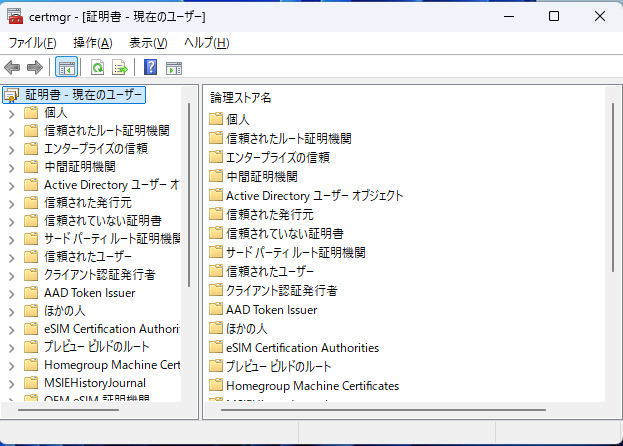Screen dimensions: 623x446
Task: Open the 表示(V) menu
Action: click(148, 42)
